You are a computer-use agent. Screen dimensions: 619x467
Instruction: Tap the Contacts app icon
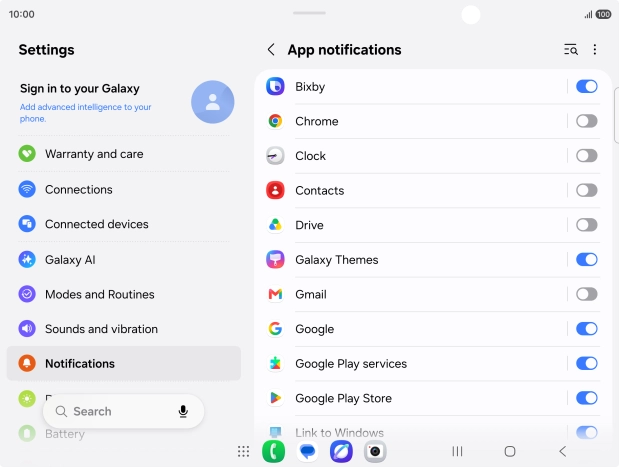pyautogui.click(x=275, y=190)
